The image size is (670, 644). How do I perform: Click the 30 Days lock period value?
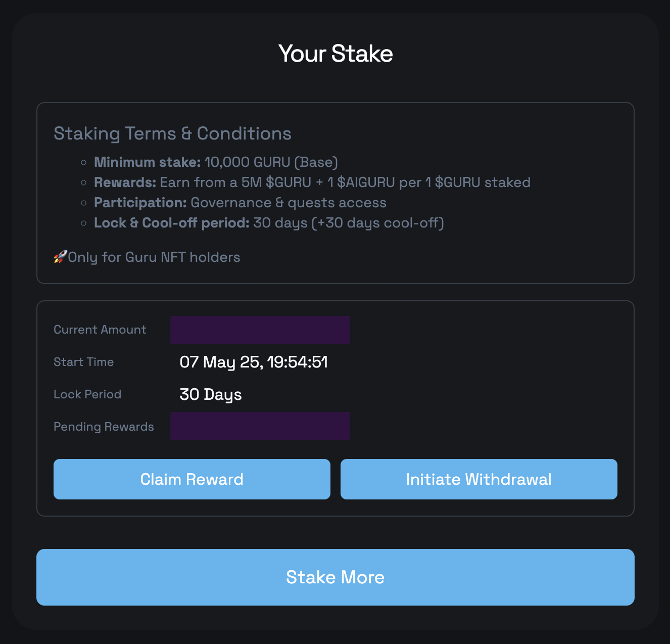[211, 394]
